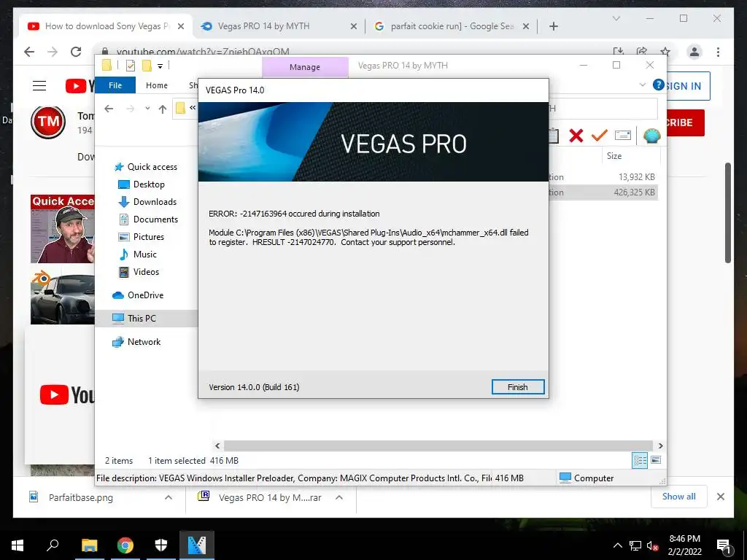Screen dimensions: 747x560
Task: Click Explorer back arrow
Action: [x=109, y=109]
